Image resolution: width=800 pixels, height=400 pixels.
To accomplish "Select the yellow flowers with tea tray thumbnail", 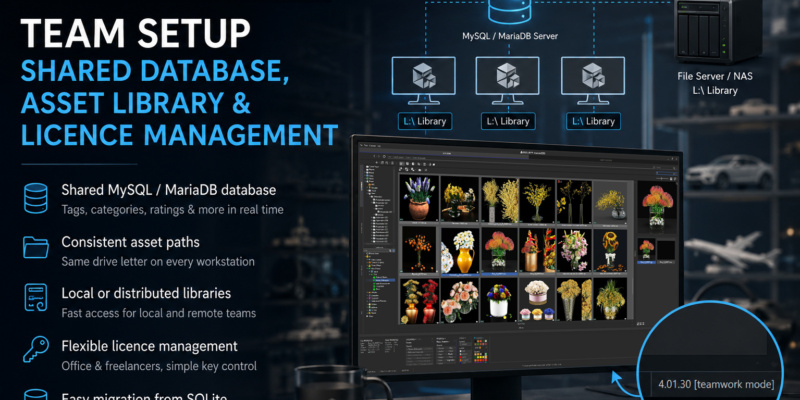I will pos(459,198).
